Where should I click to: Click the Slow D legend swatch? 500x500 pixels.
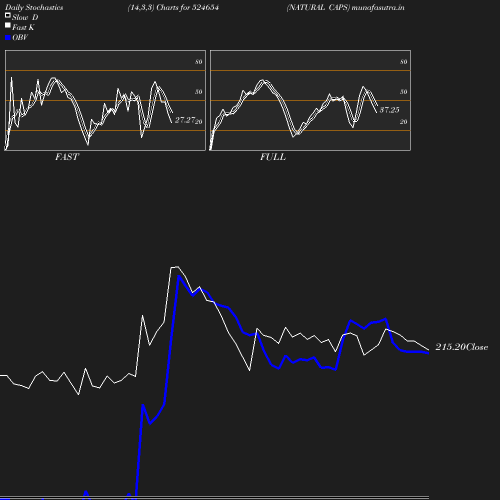pos(8,15)
